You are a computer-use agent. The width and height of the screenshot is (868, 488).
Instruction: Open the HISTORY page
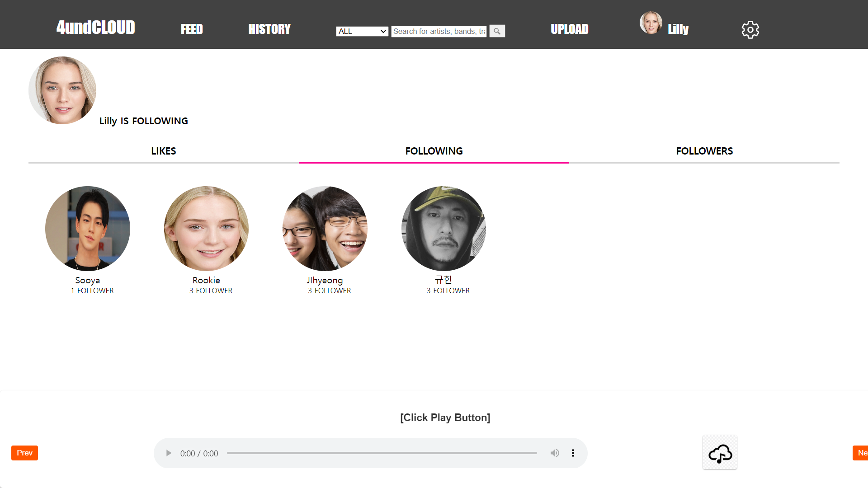tap(269, 29)
